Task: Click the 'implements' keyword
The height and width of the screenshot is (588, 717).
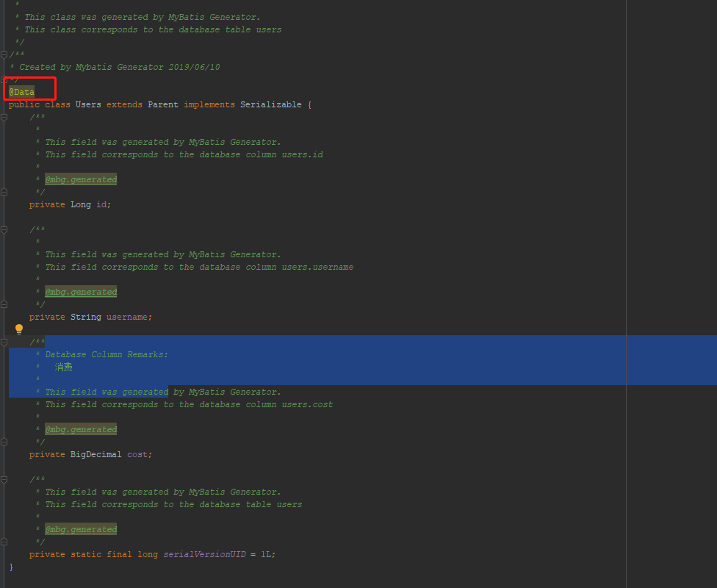Action: [209, 105]
